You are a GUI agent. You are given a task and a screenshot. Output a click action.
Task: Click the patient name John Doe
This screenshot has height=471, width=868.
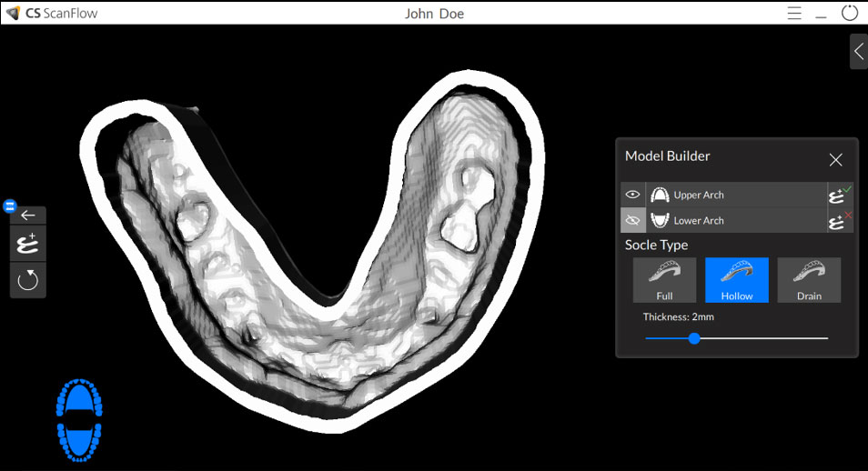tap(434, 14)
